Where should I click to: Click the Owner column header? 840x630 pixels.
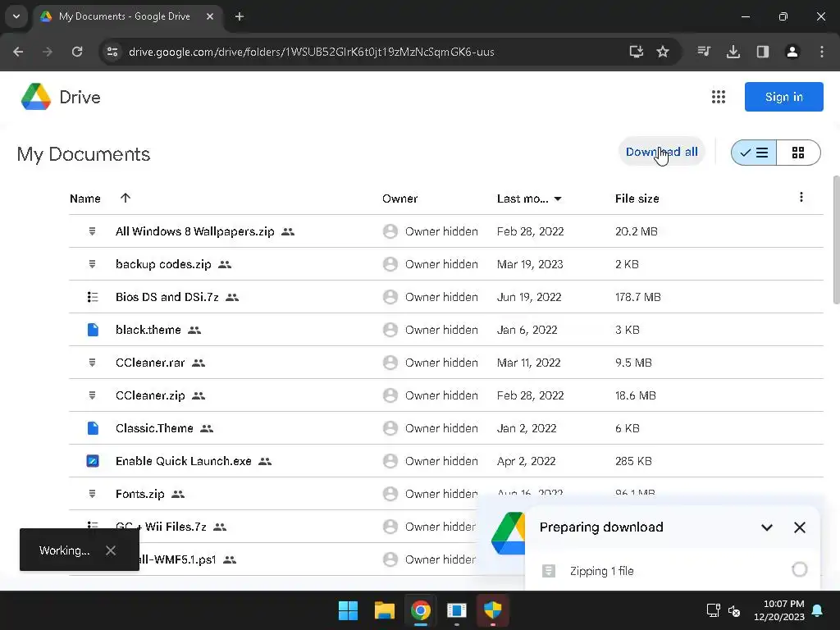(399, 199)
